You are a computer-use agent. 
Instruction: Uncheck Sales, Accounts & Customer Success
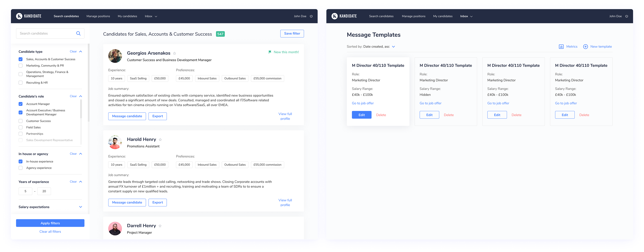tap(20, 59)
